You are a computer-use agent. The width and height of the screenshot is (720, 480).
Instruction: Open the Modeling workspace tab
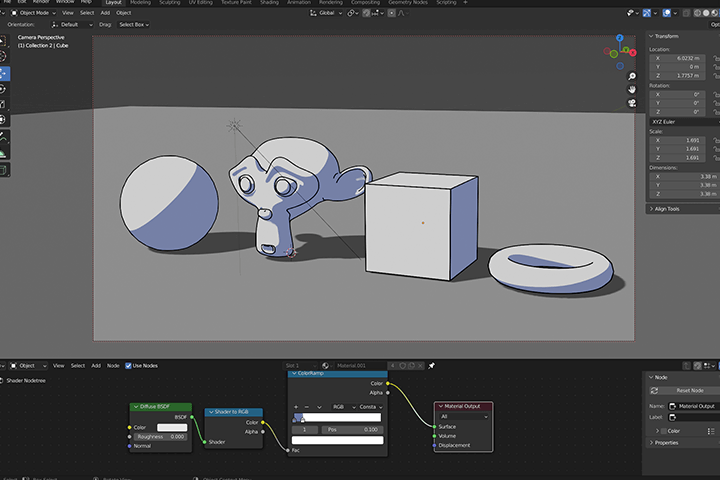(x=140, y=2)
